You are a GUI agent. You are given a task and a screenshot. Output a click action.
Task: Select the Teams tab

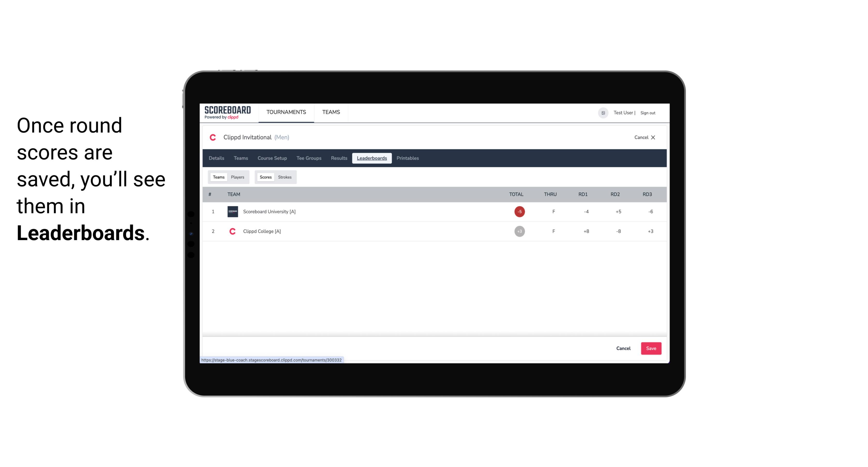(x=218, y=177)
